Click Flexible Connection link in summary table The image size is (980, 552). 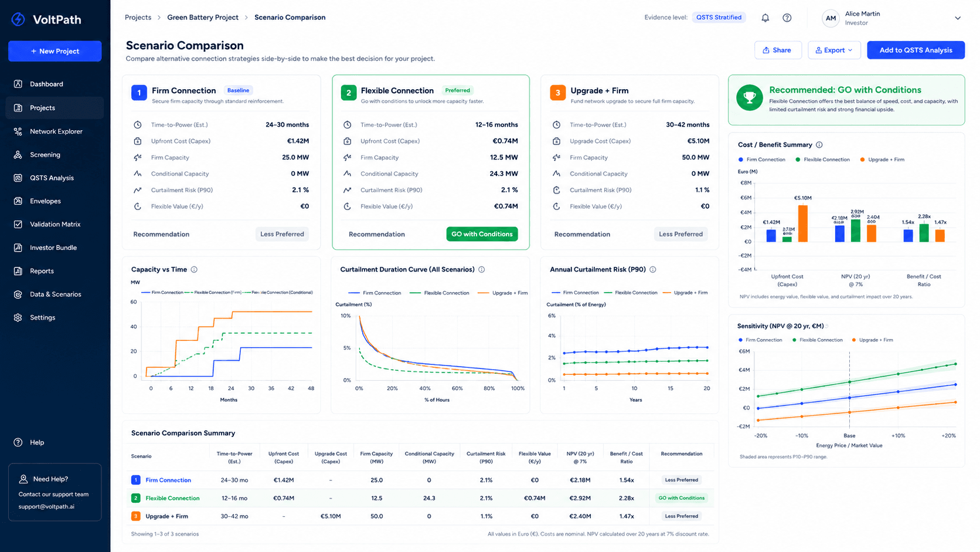[x=172, y=499]
